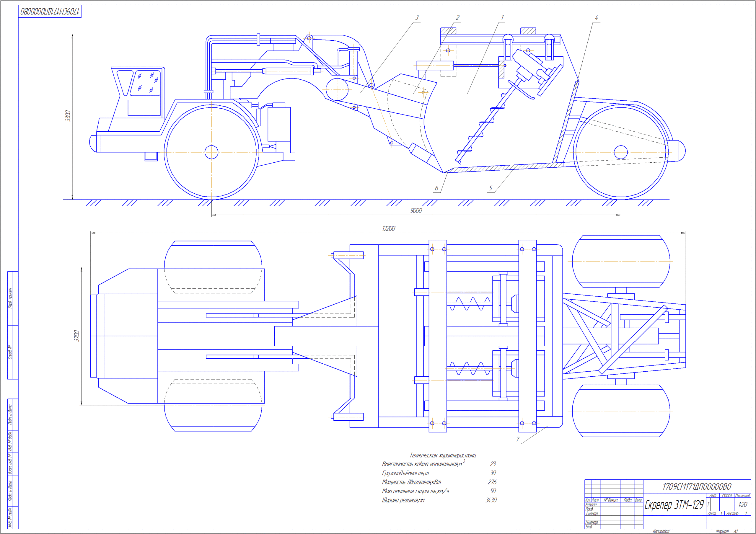Select callout number 1 in side view
This screenshot has width=756, height=534.
pyautogui.click(x=502, y=17)
